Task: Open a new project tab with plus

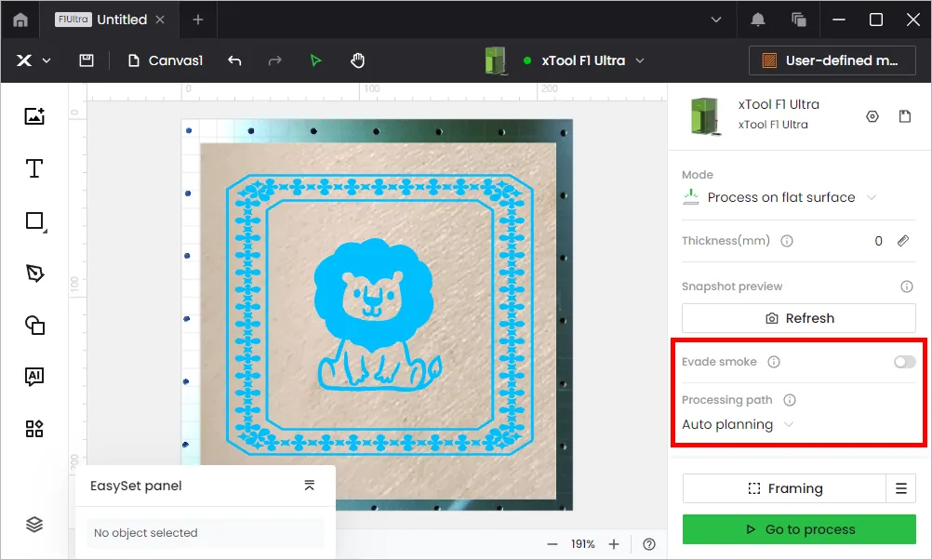Action: 198,20
